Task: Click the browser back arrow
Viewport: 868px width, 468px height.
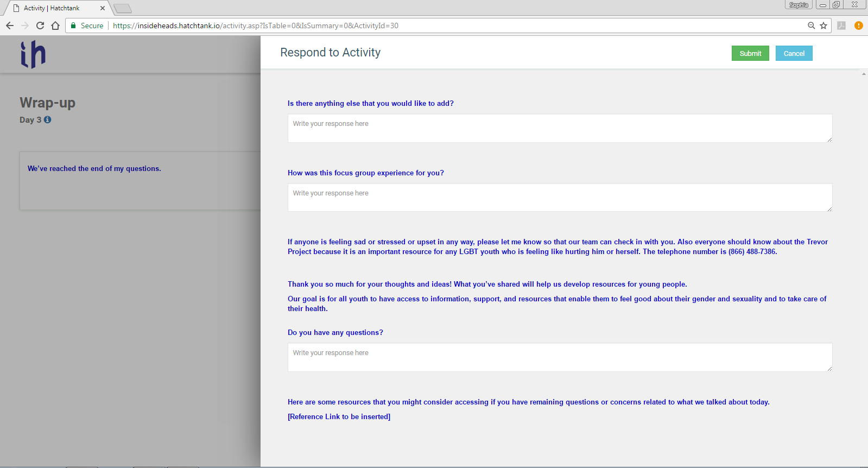Action: pos(10,26)
